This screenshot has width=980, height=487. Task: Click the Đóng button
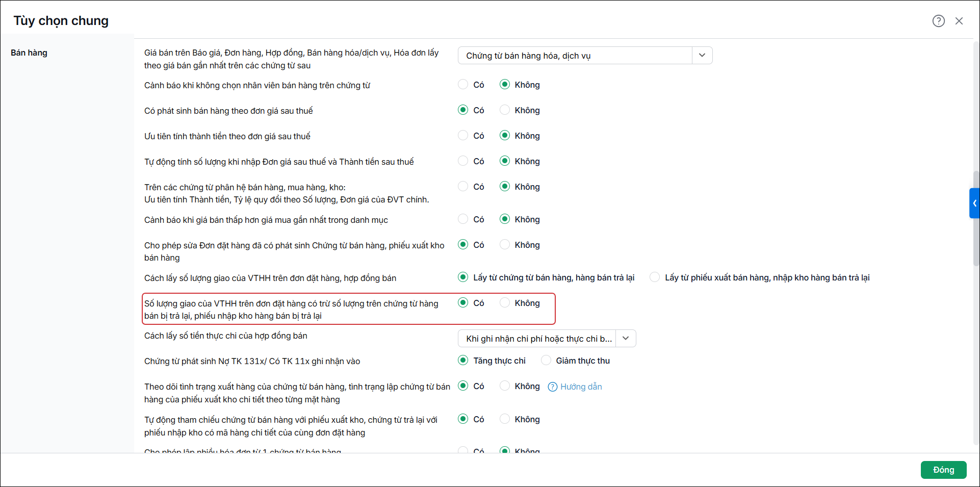pyautogui.click(x=943, y=470)
